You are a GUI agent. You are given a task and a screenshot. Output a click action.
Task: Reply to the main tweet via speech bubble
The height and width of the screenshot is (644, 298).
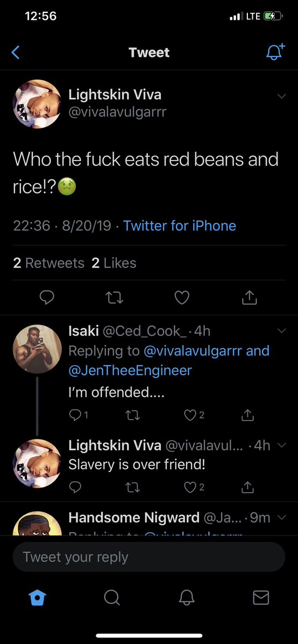pos(46,298)
